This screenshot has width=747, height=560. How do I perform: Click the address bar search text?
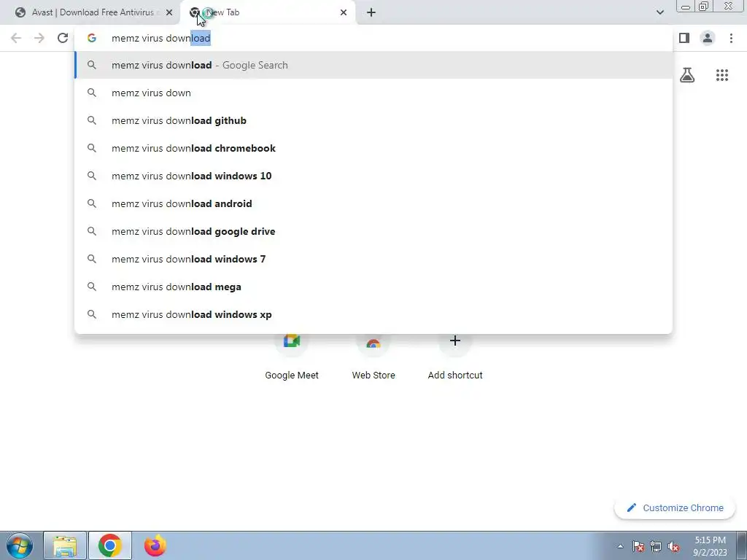(x=161, y=38)
